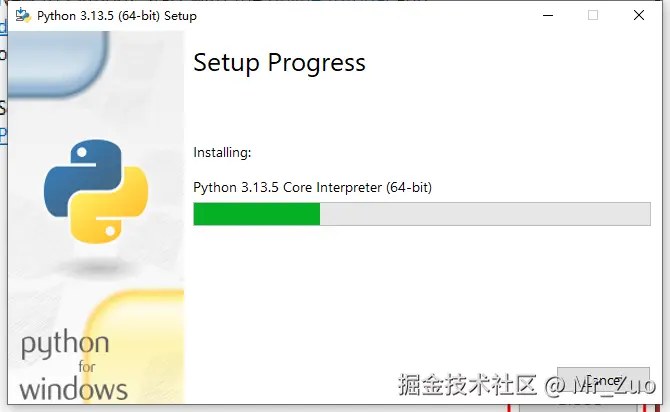Click the Python installer icon in title bar
This screenshot has height=412, width=670.
[21, 15]
